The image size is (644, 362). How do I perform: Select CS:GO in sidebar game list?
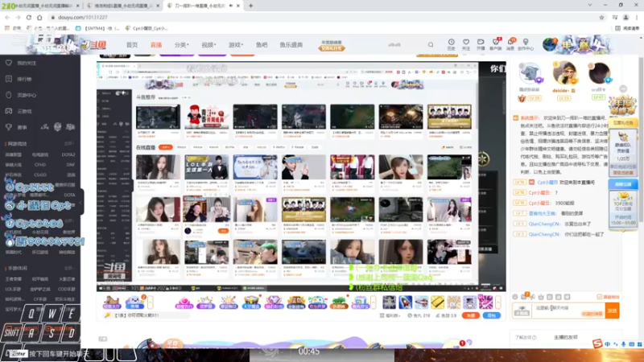point(40,175)
